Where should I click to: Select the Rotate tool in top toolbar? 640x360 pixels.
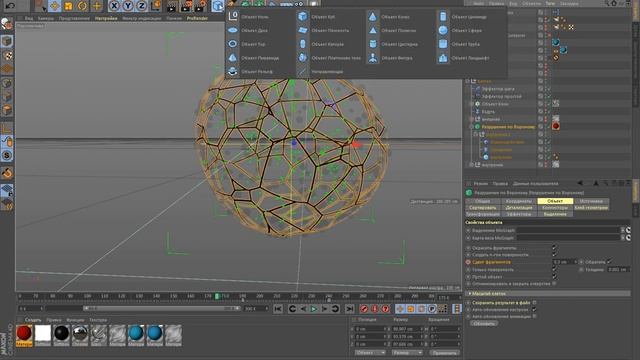point(82,6)
